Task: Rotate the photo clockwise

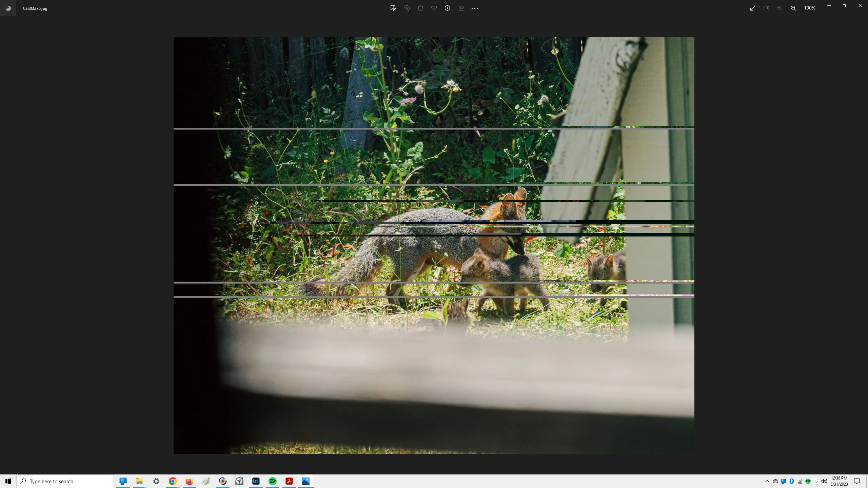Action: (x=407, y=8)
